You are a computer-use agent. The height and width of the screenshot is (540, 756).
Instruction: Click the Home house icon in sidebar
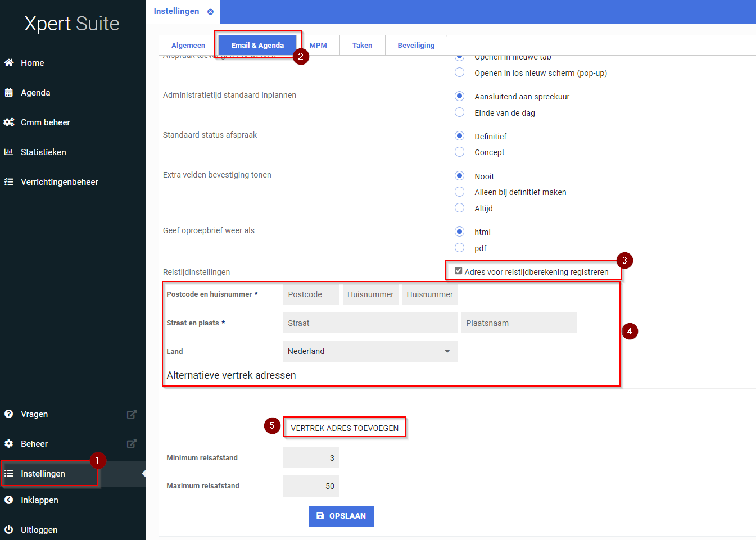(x=9, y=63)
